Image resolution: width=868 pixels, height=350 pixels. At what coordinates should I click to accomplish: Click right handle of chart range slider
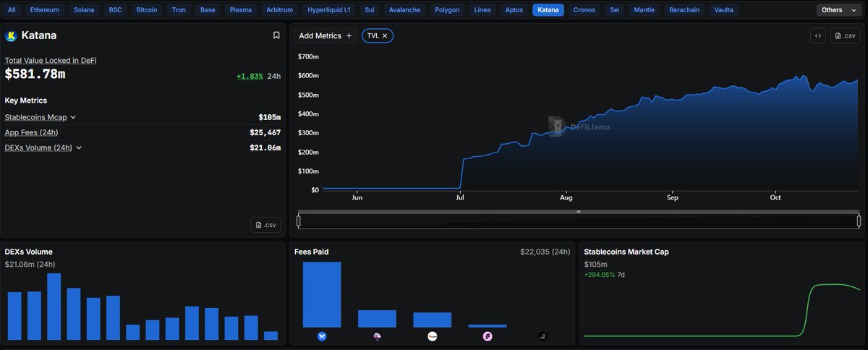click(859, 221)
